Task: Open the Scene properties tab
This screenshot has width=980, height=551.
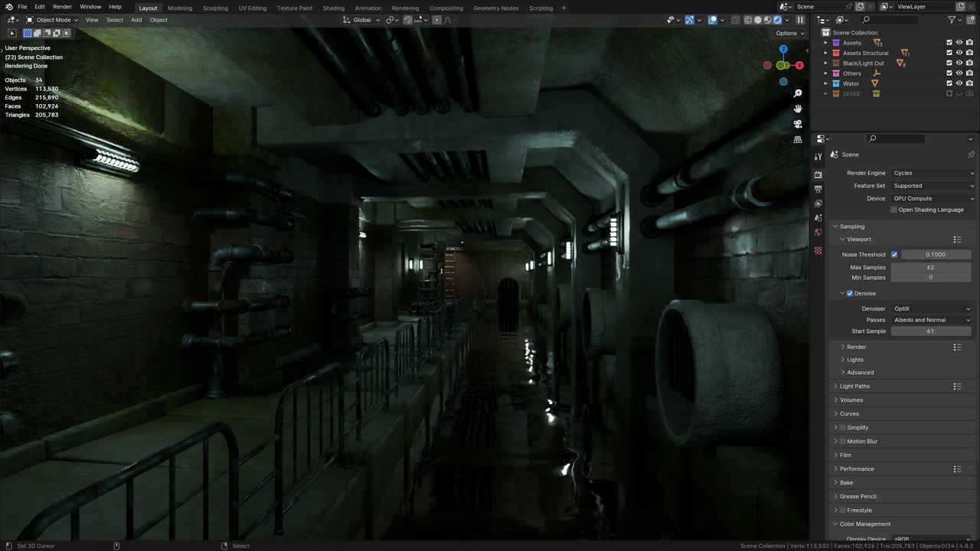Action: (818, 218)
